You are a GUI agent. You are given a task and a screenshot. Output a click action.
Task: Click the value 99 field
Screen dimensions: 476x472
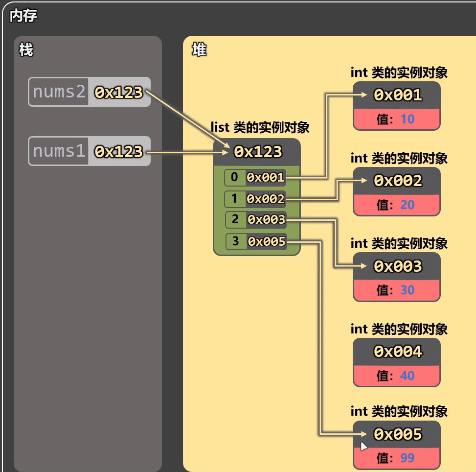coord(397,458)
